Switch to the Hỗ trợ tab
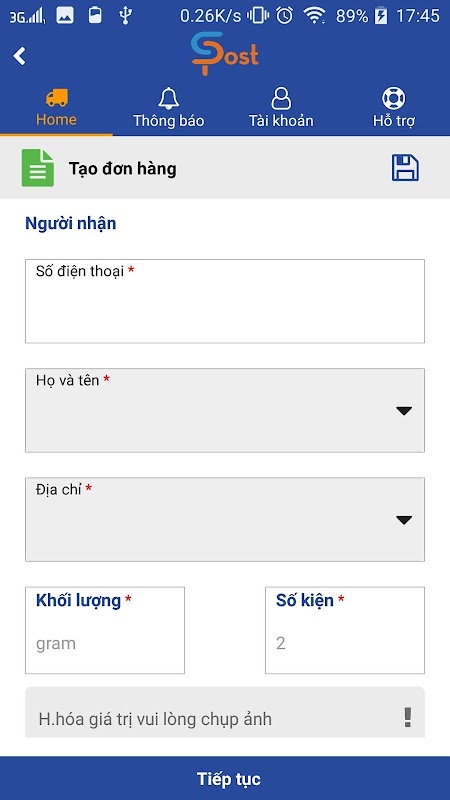 click(x=393, y=107)
